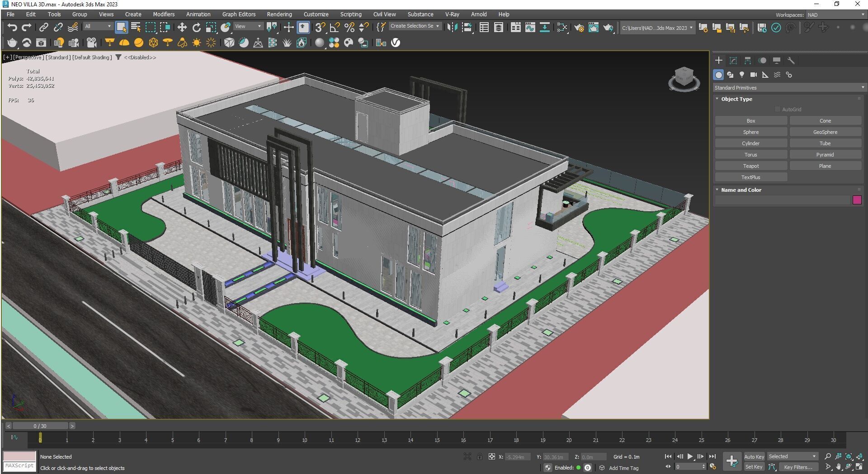Image resolution: width=868 pixels, height=474 pixels.
Task: Click the Mirror tool icon
Action: click(452, 28)
